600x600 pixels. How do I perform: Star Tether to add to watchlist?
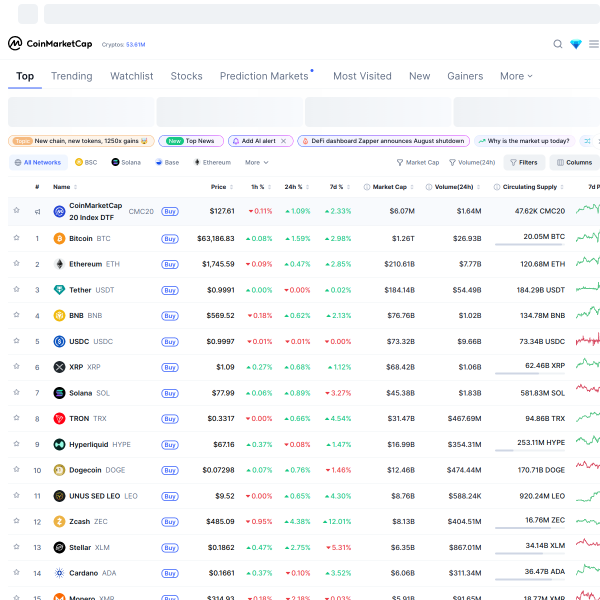click(x=16, y=289)
